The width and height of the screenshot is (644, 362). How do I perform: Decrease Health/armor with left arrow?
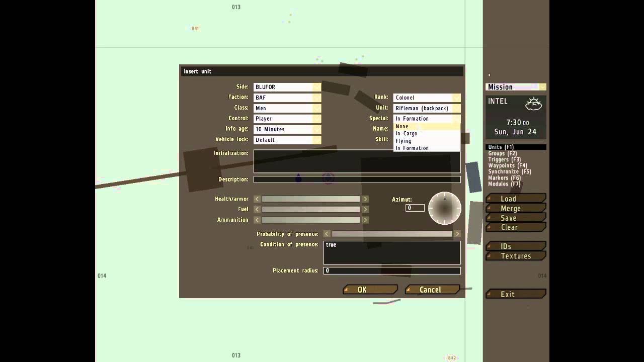(x=257, y=199)
